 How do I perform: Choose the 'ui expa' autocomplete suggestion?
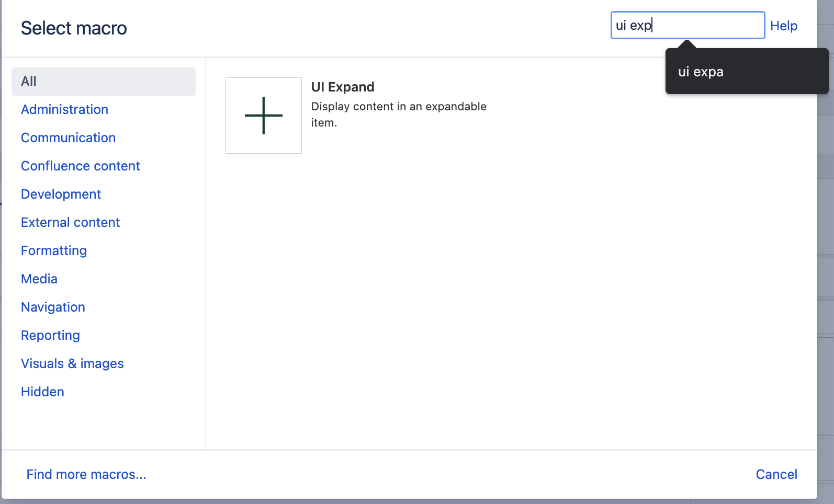pyautogui.click(x=747, y=72)
